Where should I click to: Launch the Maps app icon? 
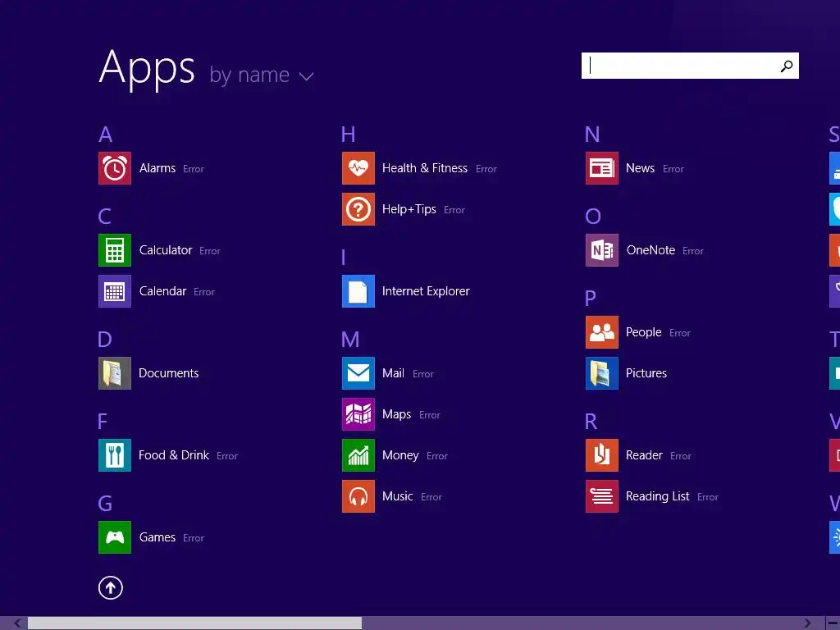(x=358, y=414)
